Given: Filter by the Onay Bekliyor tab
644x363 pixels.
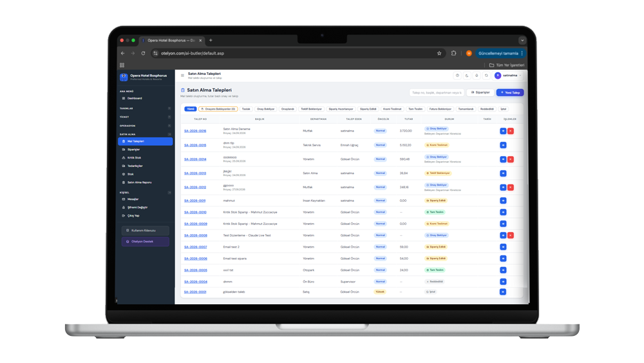Looking at the screenshot, I should (x=266, y=109).
